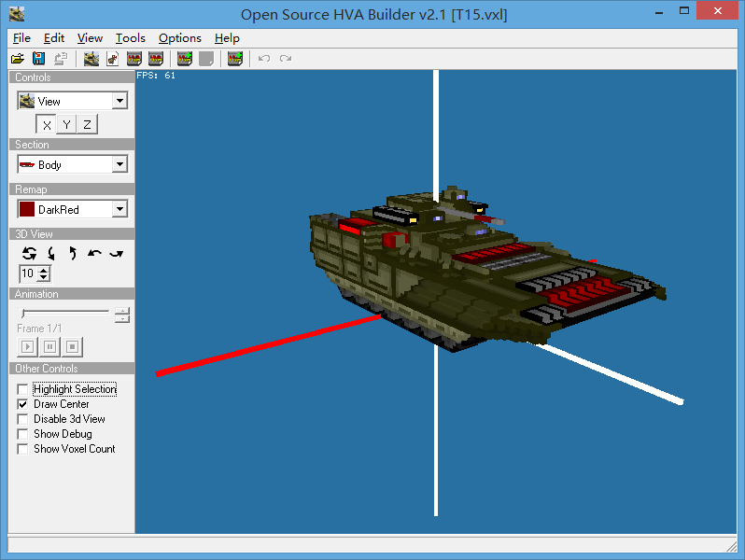Screen dimensions: 745x560
Task: Uncheck the Draw Center checkbox
Action: 23,404
